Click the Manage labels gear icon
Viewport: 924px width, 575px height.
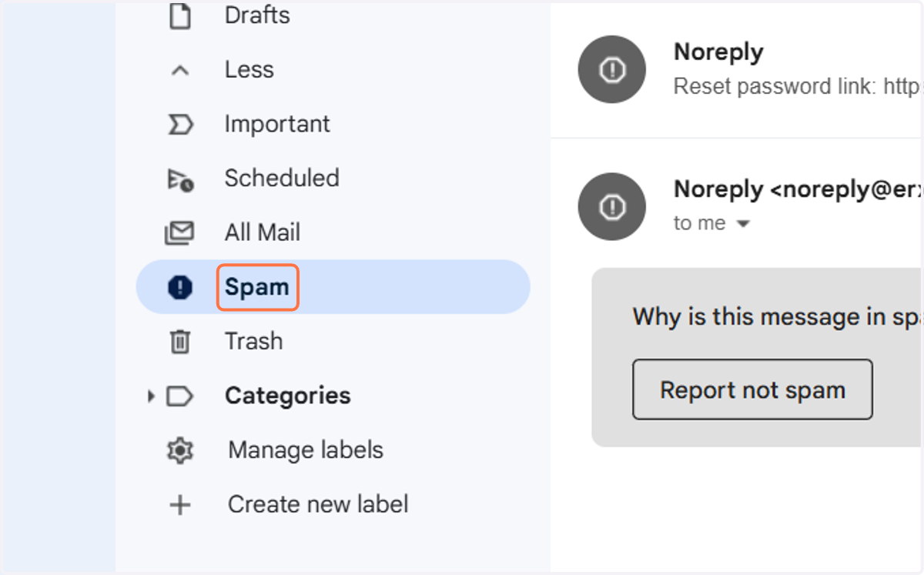point(179,450)
